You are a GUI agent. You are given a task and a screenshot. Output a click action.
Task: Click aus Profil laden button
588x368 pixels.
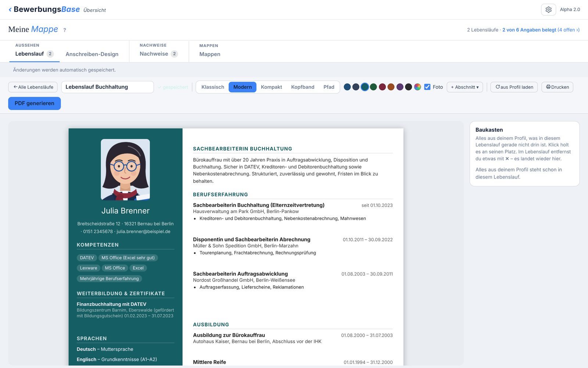(x=514, y=87)
